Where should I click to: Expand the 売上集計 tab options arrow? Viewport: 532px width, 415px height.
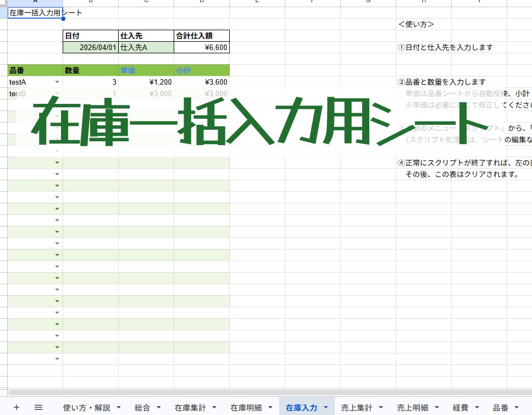(381, 407)
